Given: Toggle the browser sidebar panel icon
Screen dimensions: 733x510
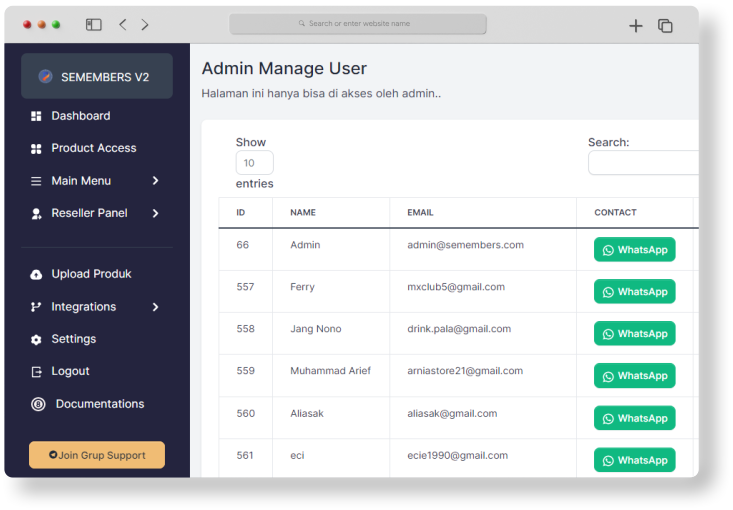Looking at the screenshot, I should coord(94,24).
